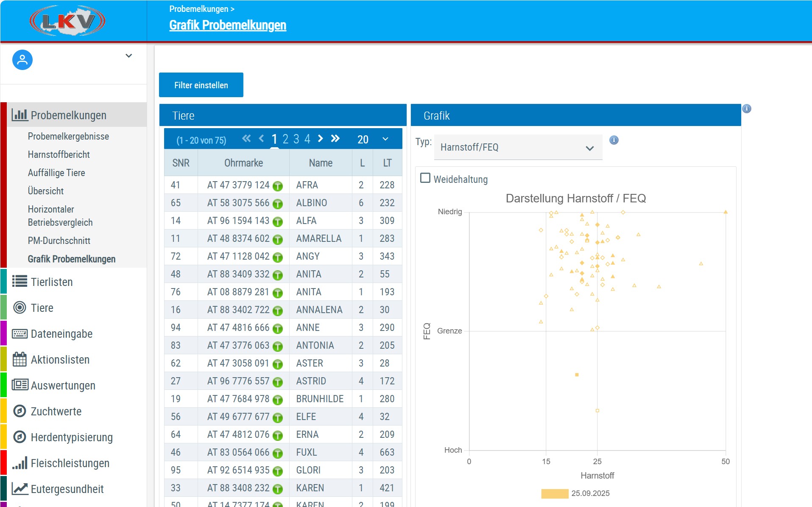Go to next page in Tiere table
This screenshot has width=812, height=507.
click(321, 139)
